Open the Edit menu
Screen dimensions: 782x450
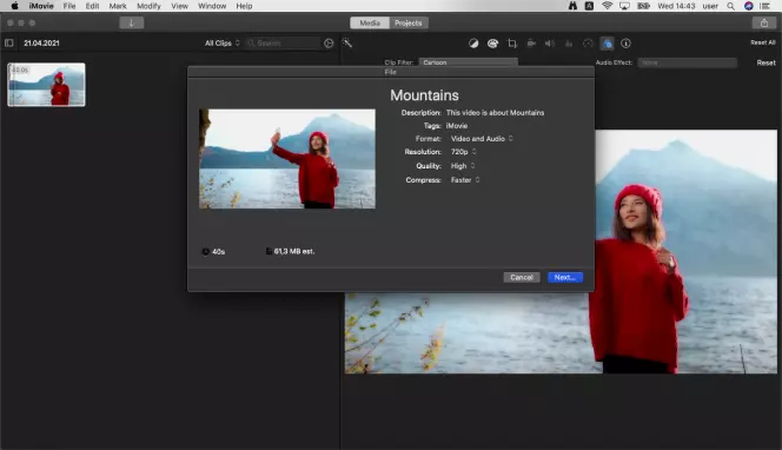pyautogui.click(x=92, y=6)
